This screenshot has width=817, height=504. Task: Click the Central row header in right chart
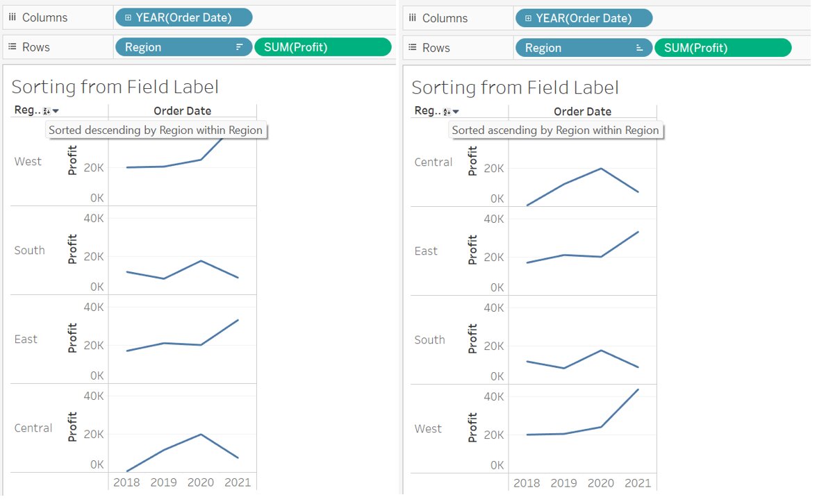pos(433,162)
